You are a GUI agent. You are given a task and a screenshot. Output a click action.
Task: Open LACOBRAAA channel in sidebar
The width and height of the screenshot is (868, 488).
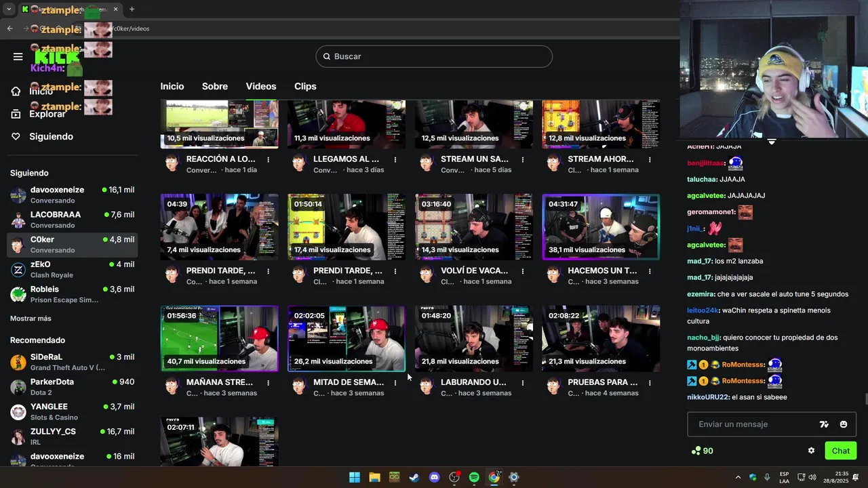pyautogui.click(x=72, y=220)
